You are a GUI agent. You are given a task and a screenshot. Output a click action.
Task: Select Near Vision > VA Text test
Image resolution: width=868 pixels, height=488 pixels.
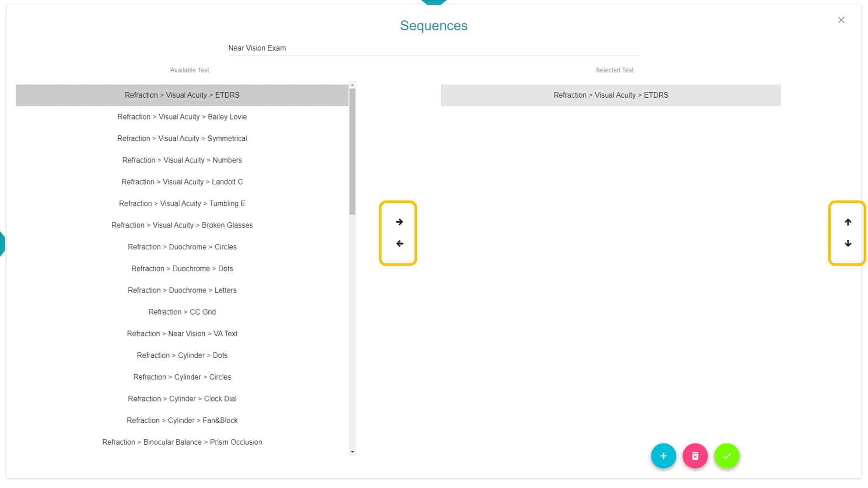point(182,334)
